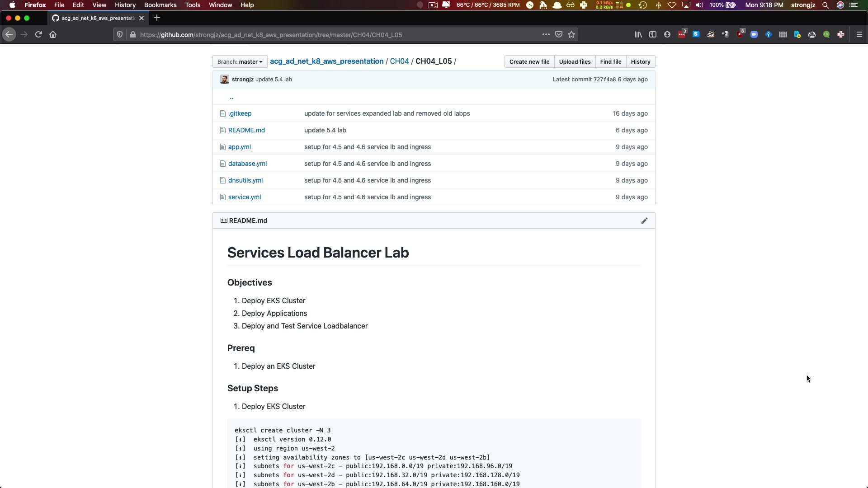Click pencil icon to edit README.md
Screen dimensions: 868x488
click(x=644, y=221)
